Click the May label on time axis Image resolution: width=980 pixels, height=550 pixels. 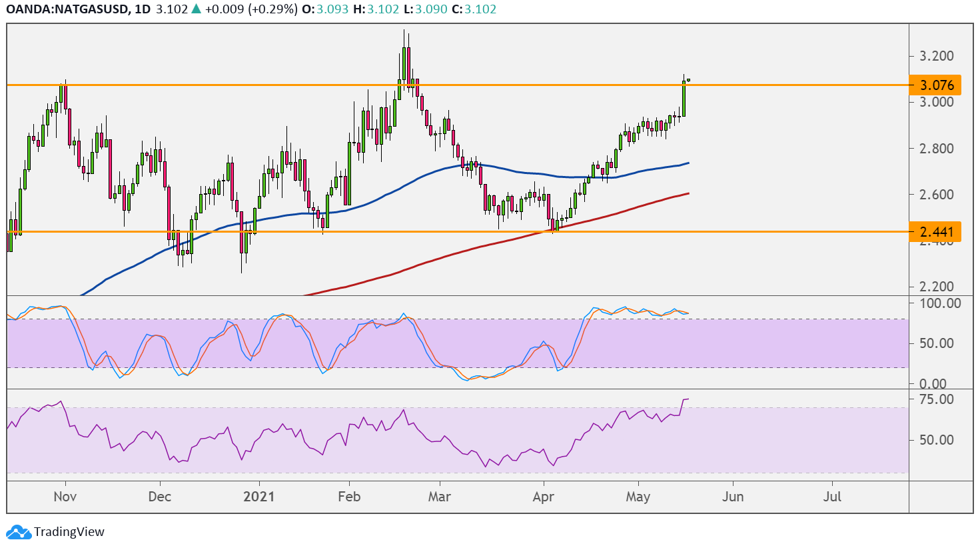[638, 497]
